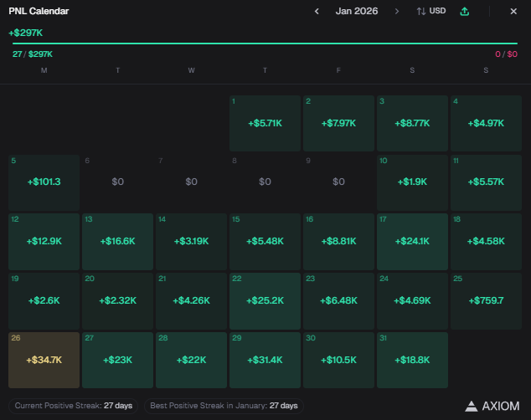Select day 2 cell showing +$7.97K

tap(338, 123)
